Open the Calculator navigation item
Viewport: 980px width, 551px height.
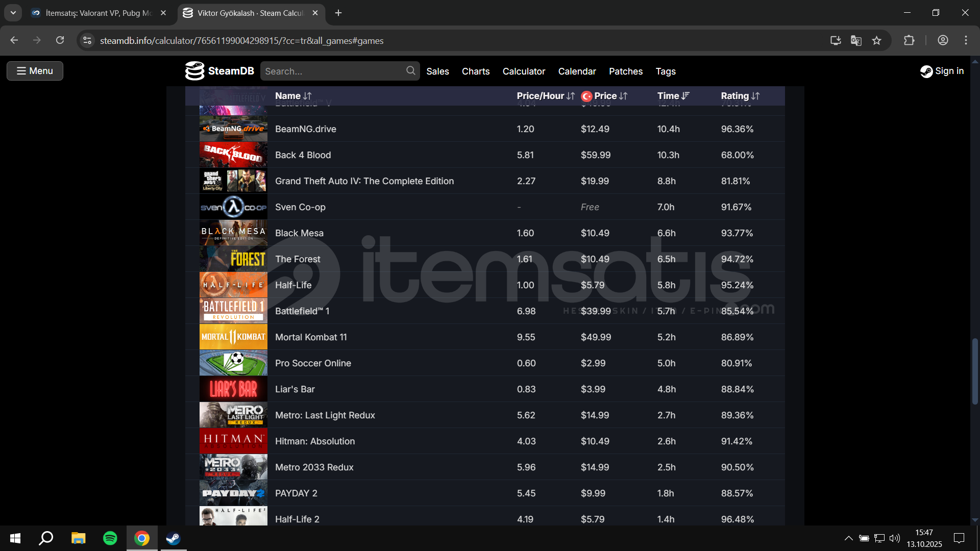tap(524, 71)
